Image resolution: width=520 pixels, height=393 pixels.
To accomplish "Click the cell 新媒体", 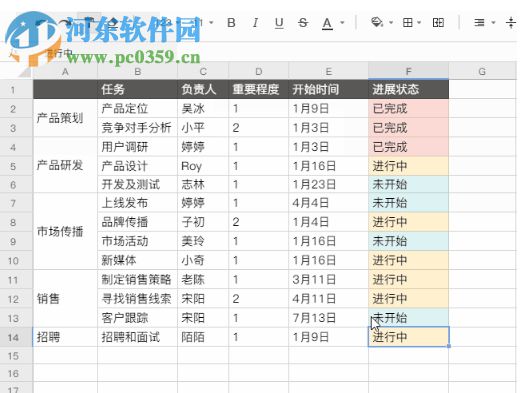I will pos(137,260).
